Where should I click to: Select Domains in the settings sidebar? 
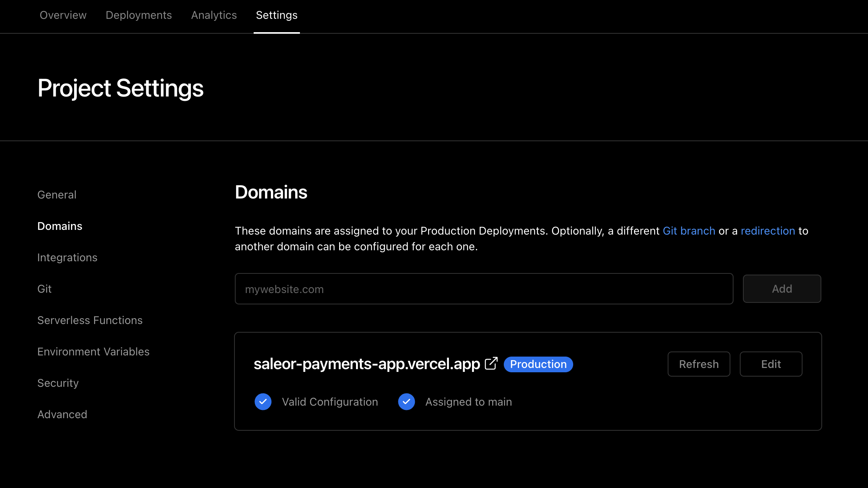tap(60, 226)
